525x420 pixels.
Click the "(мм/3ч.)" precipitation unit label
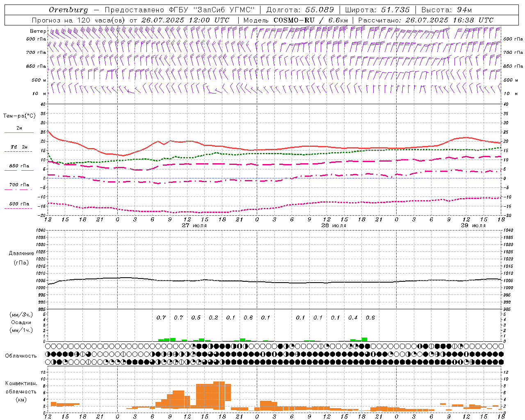(21, 315)
